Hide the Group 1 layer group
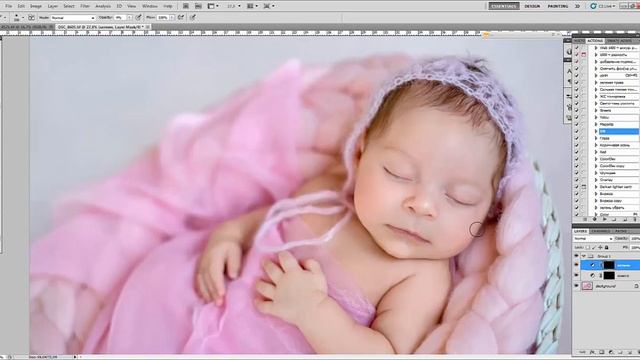Image resolution: width=640 pixels, height=360 pixels. coord(576,256)
